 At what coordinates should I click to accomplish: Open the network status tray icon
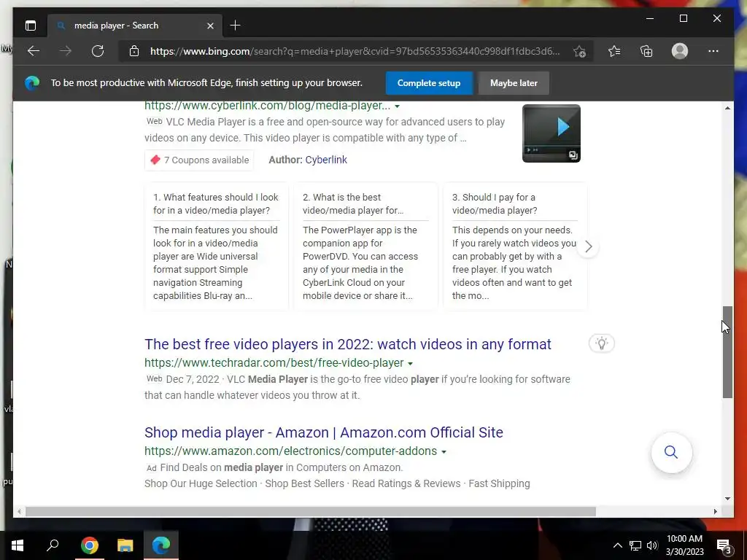(x=635, y=545)
